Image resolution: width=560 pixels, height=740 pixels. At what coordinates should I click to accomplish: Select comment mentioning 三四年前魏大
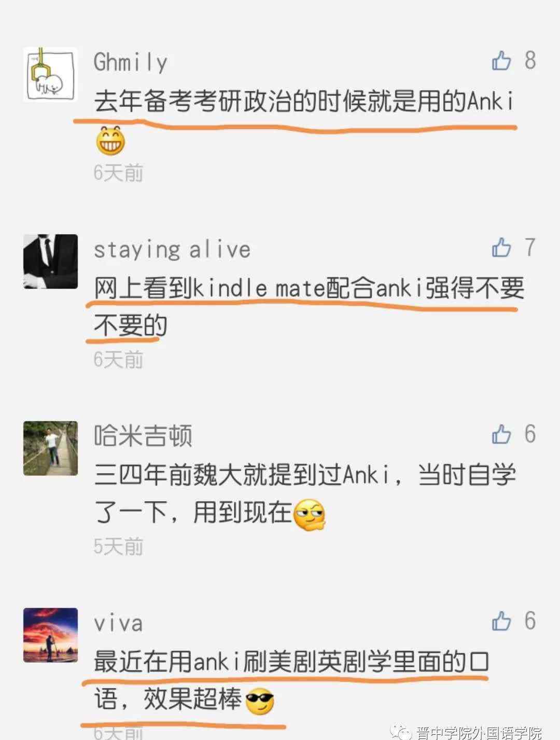(x=305, y=494)
